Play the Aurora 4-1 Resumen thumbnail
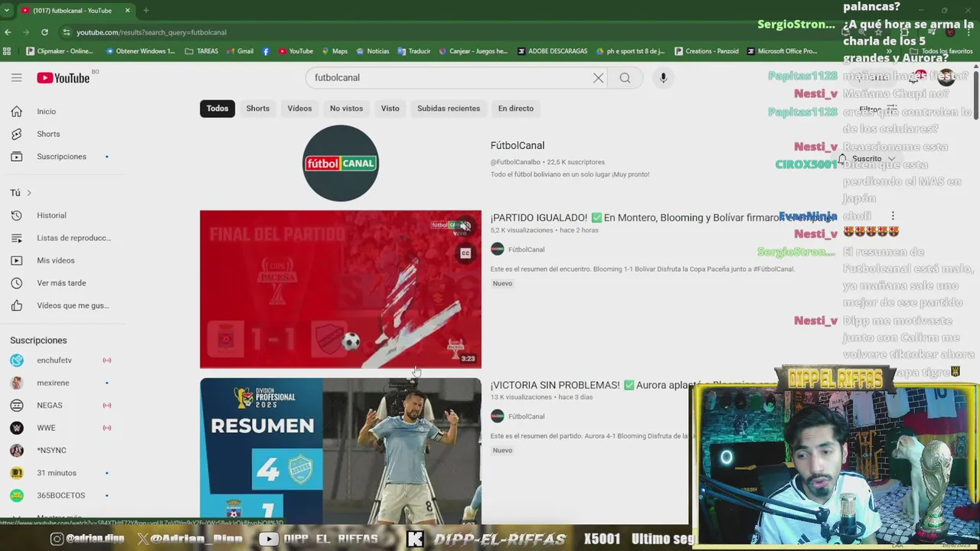 (341, 451)
